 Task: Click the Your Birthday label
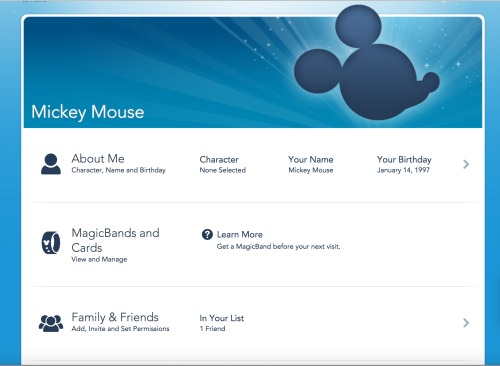[404, 160]
